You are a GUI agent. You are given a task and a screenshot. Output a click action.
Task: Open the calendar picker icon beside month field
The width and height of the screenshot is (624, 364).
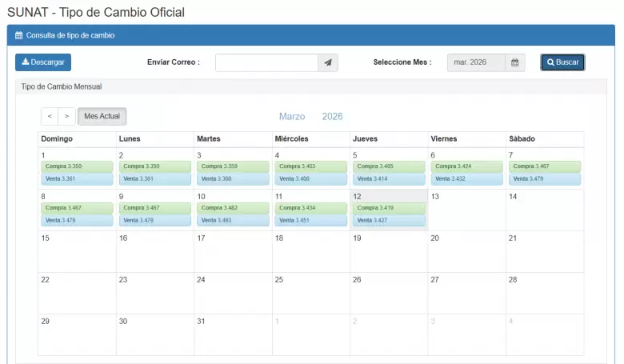point(515,62)
